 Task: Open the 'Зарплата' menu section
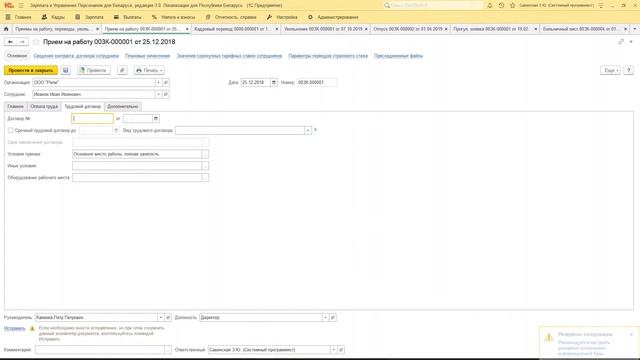tap(89, 17)
